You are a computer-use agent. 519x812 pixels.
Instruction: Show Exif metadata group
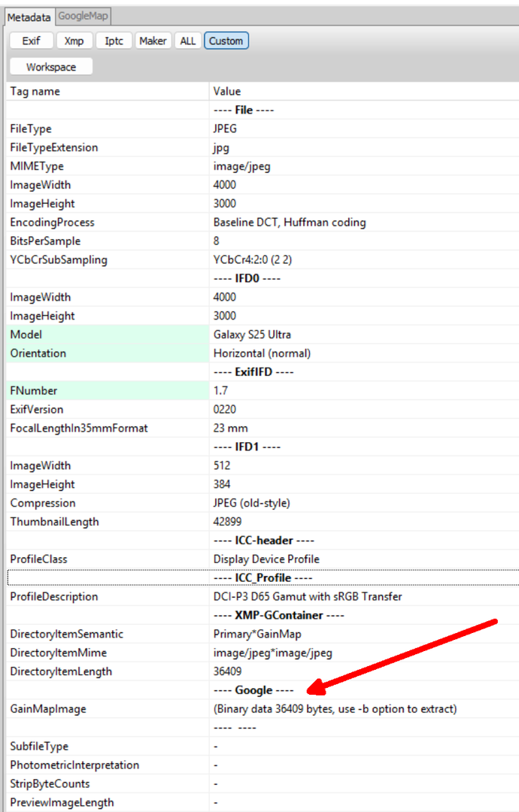click(x=32, y=41)
